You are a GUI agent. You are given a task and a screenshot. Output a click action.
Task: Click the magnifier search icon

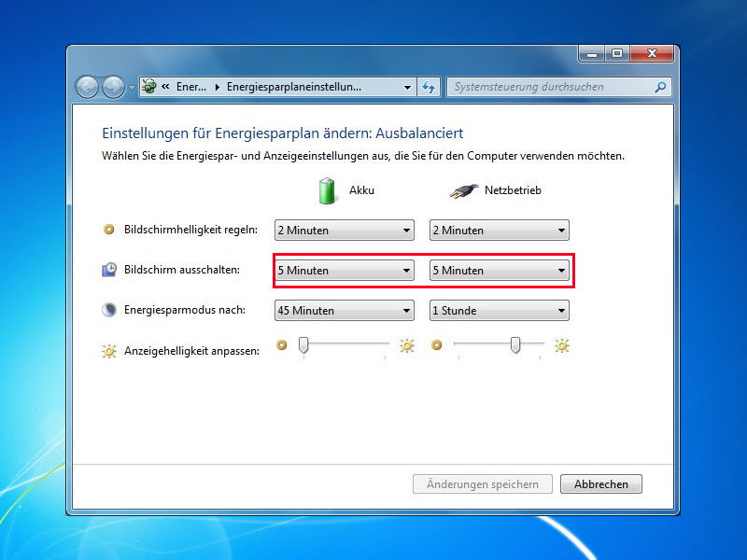point(661,87)
